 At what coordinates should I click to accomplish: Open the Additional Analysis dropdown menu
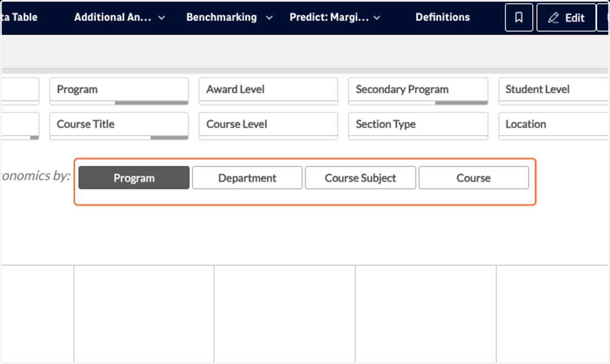pyautogui.click(x=119, y=17)
